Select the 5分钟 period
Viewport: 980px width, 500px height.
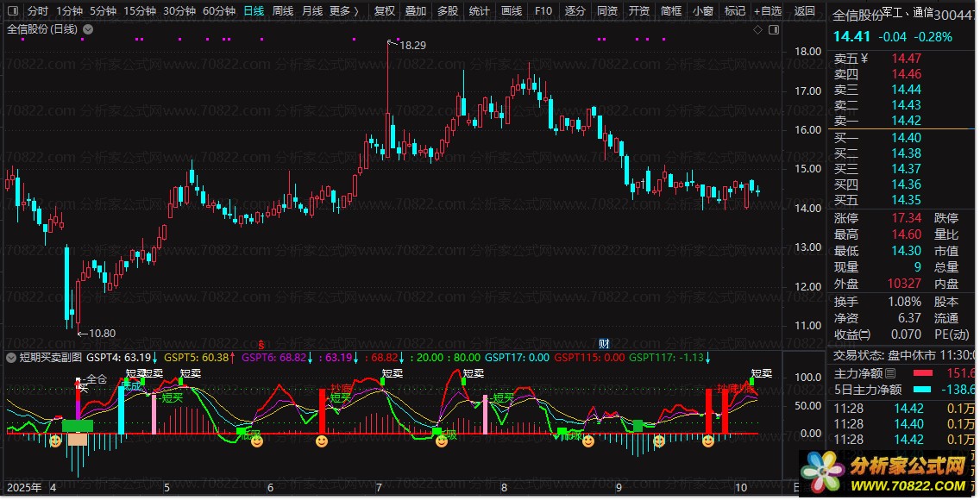tap(104, 10)
